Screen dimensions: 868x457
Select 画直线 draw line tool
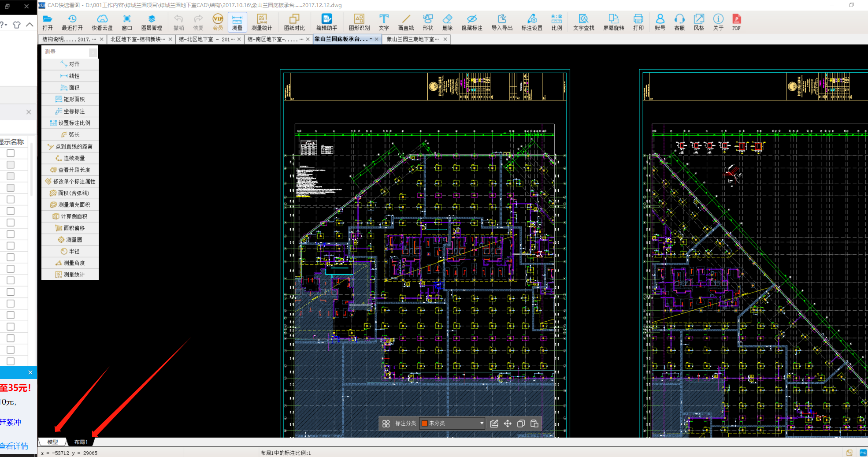[x=406, y=22]
